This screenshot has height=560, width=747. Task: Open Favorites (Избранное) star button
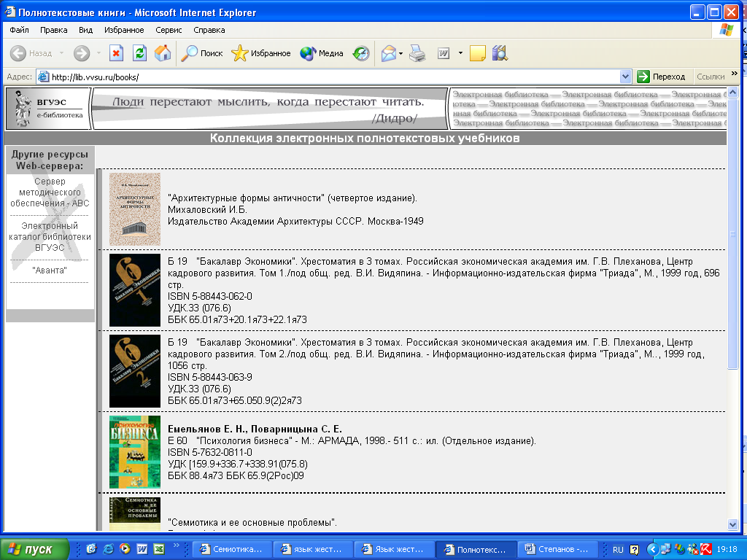261,53
